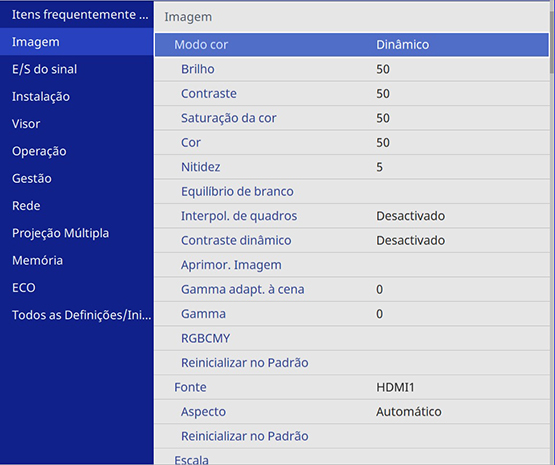Change the Aspecto Automático option

[x=352, y=412]
